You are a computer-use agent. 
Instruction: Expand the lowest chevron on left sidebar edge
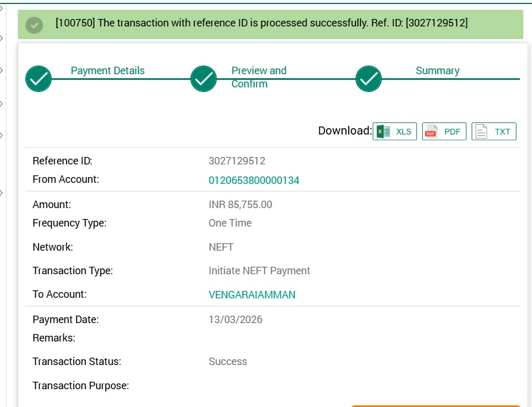tap(2, 192)
